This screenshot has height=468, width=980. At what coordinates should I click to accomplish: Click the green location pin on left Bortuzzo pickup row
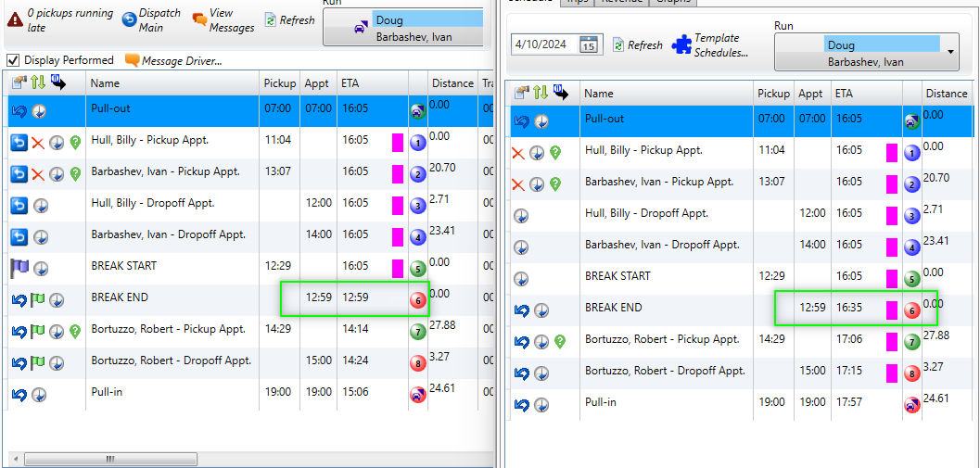coord(76,332)
